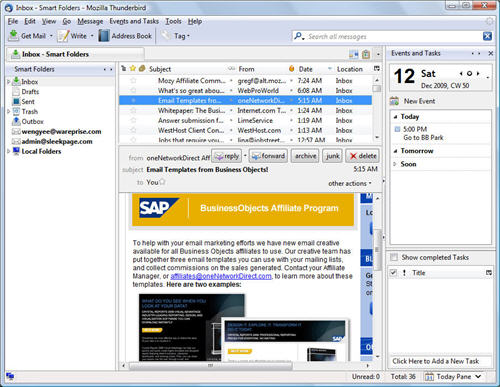The height and width of the screenshot is (387, 500).
Task: Close the Events and Tasks pane
Action: point(491,53)
